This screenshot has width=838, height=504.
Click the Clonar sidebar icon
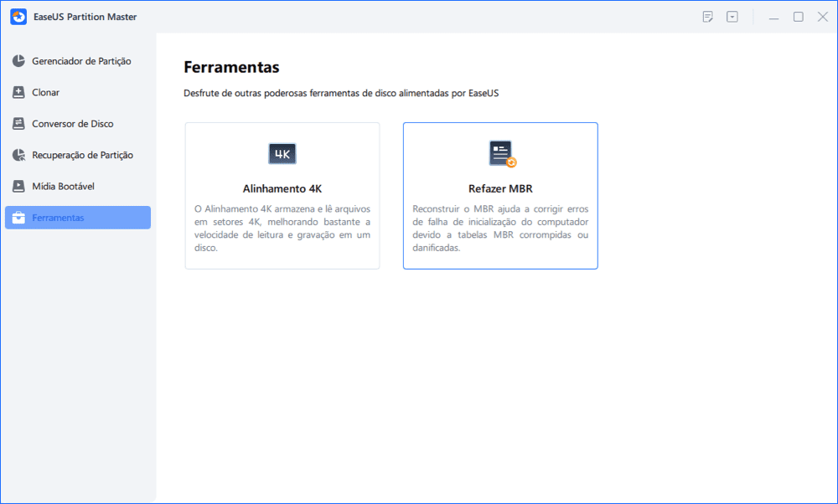pos(18,92)
